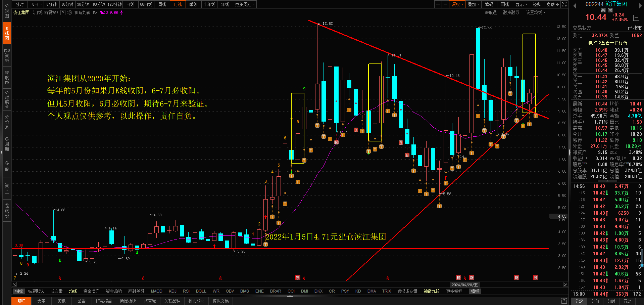Toggle 均线 indicator

click(73, 291)
